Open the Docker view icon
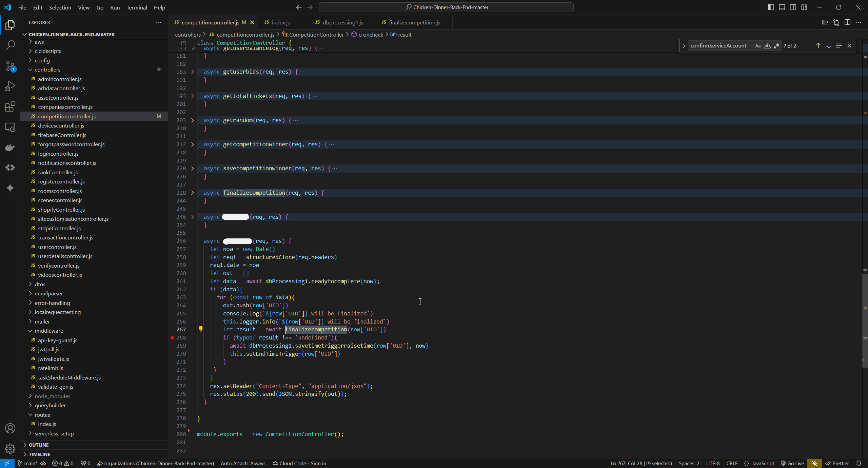 [10, 147]
